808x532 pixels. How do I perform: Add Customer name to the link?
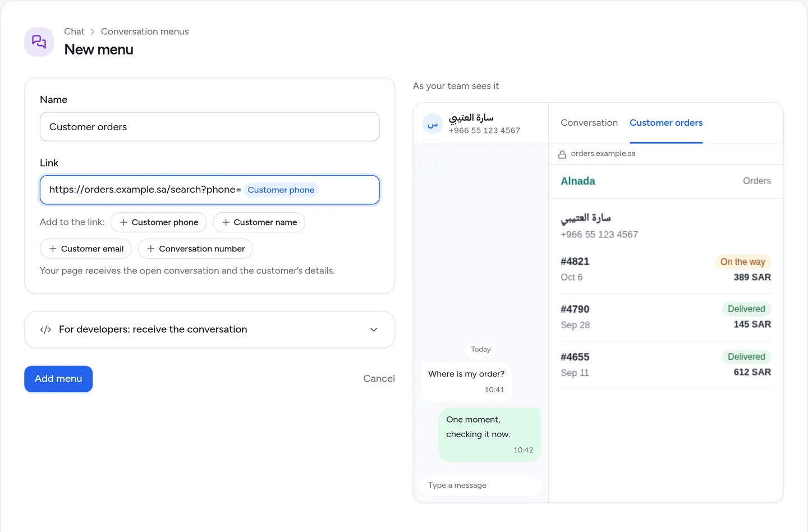coord(259,222)
